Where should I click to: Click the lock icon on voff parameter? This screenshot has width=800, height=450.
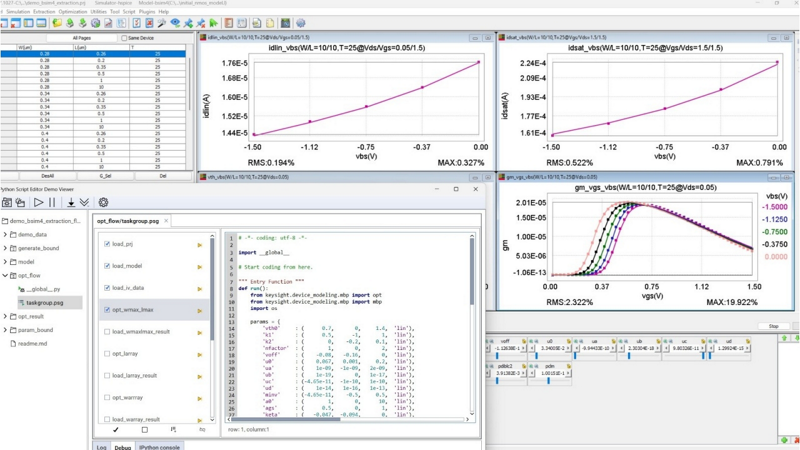[524, 341]
